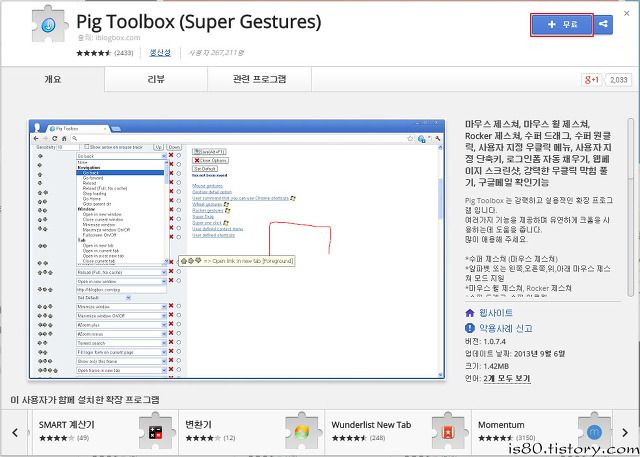Open the Wunderlist New Tab card
Viewport: 640px width, 457px height.
[x=398, y=432]
